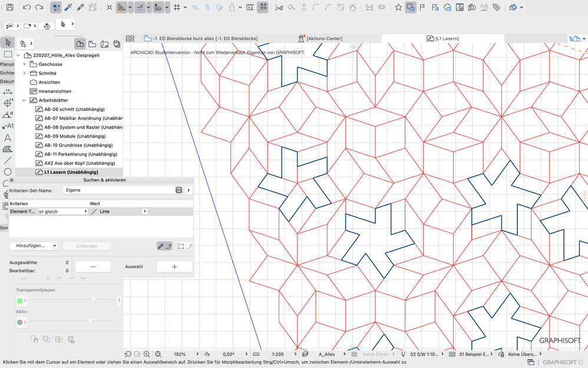The height and width of the screenshot is (368, 588).
Task: Select the eyedropper pick-up parameters tool
Action: [68, 8]
